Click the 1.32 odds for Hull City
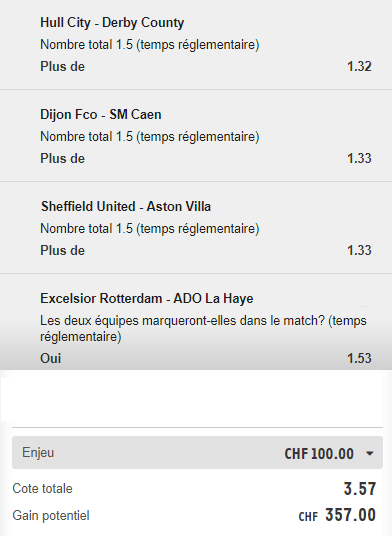 (359, 66)
